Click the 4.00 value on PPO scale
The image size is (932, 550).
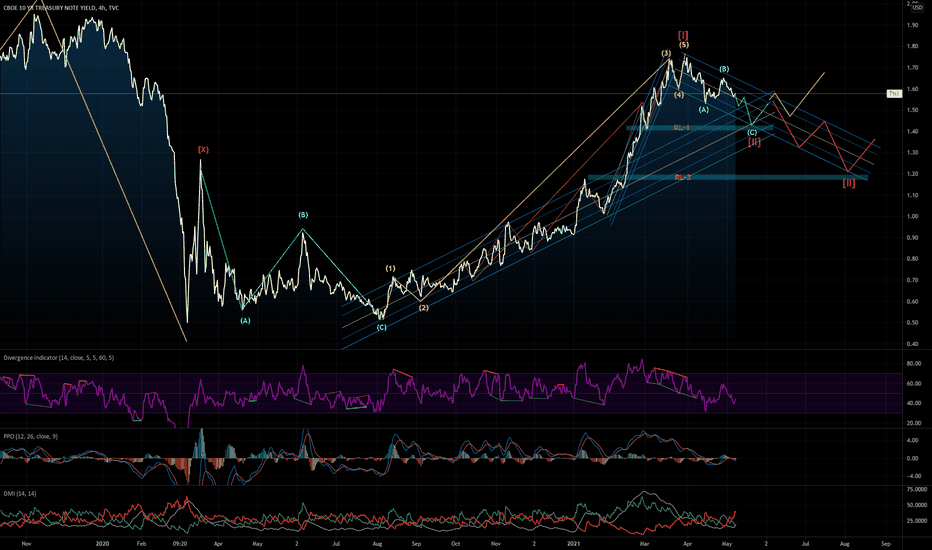coord(913,441)
